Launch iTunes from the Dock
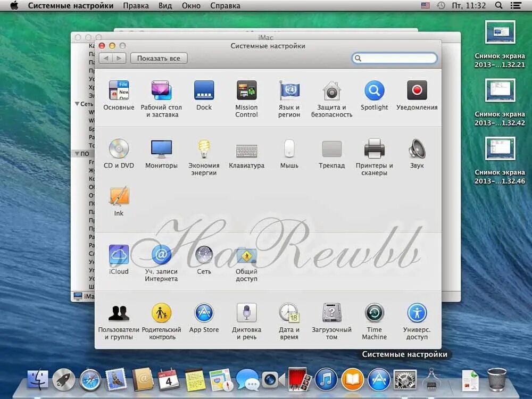The width and height of the screenshot is (532, 399). coord(326,379)
